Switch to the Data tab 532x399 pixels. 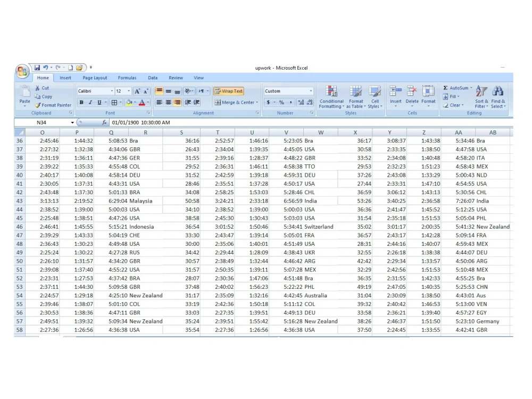[x=153, y=78]
